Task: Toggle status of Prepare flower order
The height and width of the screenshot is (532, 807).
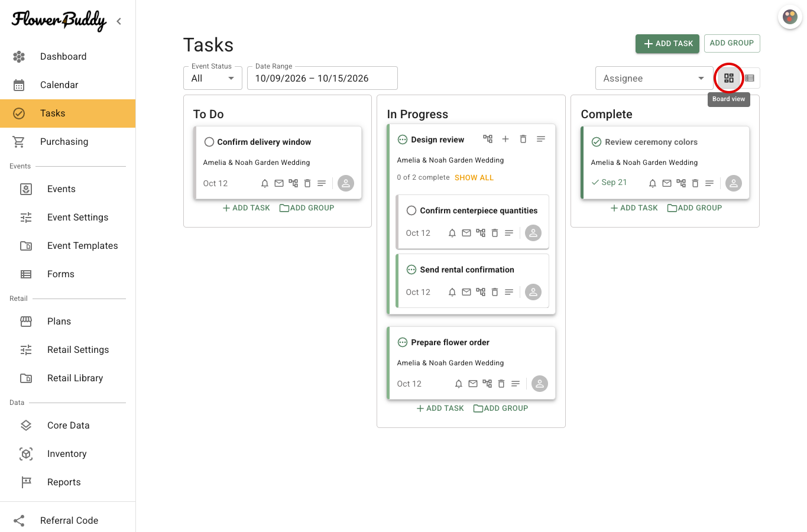Action: click(403, 342)
